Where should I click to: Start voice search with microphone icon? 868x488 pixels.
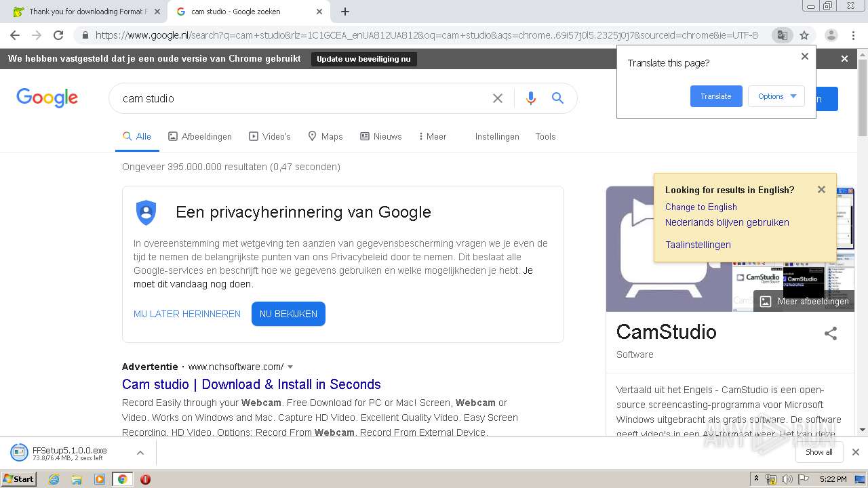tap(531, 98)
